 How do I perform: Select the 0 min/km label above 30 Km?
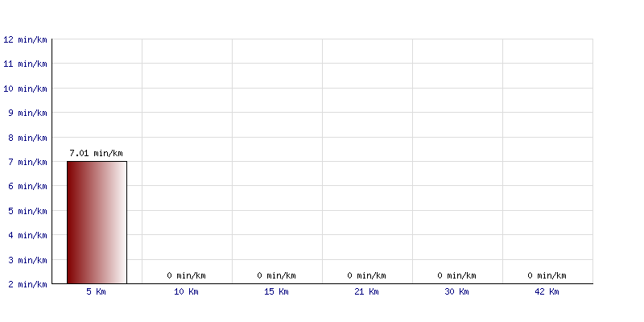tap(456, 275)
